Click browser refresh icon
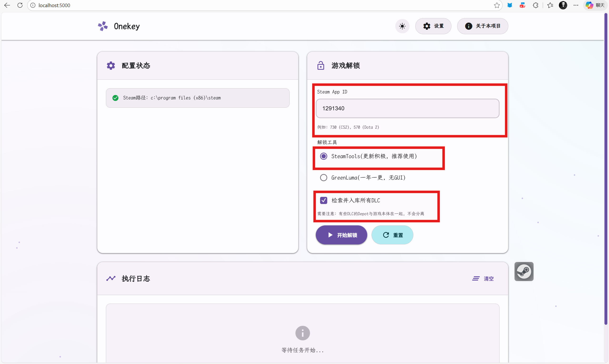This screenshot has height=364, width=609. 20,5
